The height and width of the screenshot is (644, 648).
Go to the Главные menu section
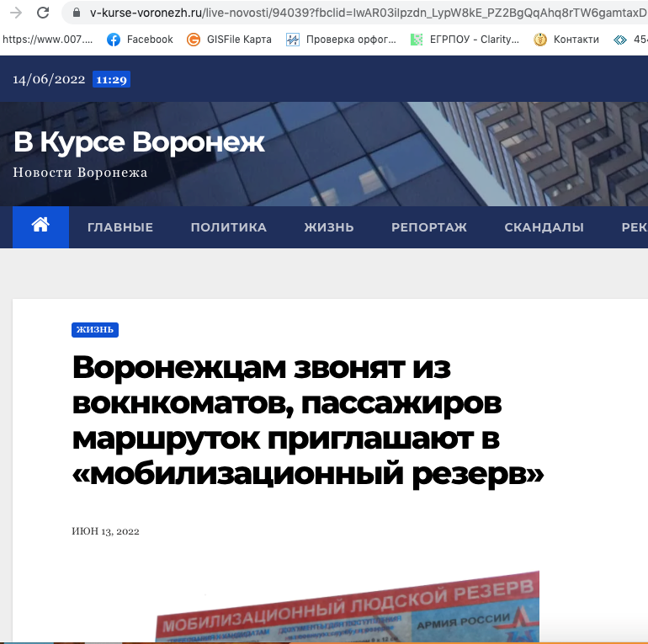coord(120,227)
